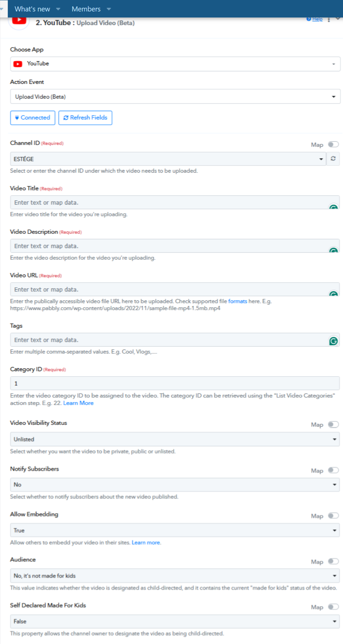343x644 pixels.
Task: Toggle Map switch for Video Visibility Status
Action: [333, 424]
